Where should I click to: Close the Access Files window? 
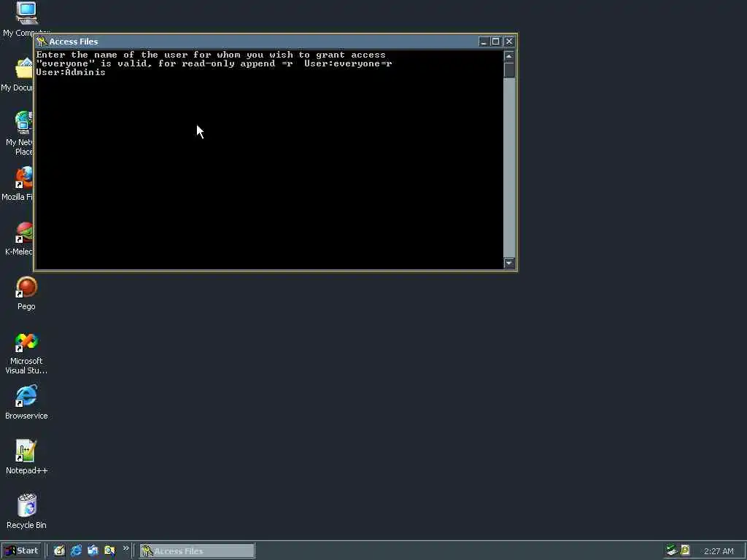click(508, 42)
